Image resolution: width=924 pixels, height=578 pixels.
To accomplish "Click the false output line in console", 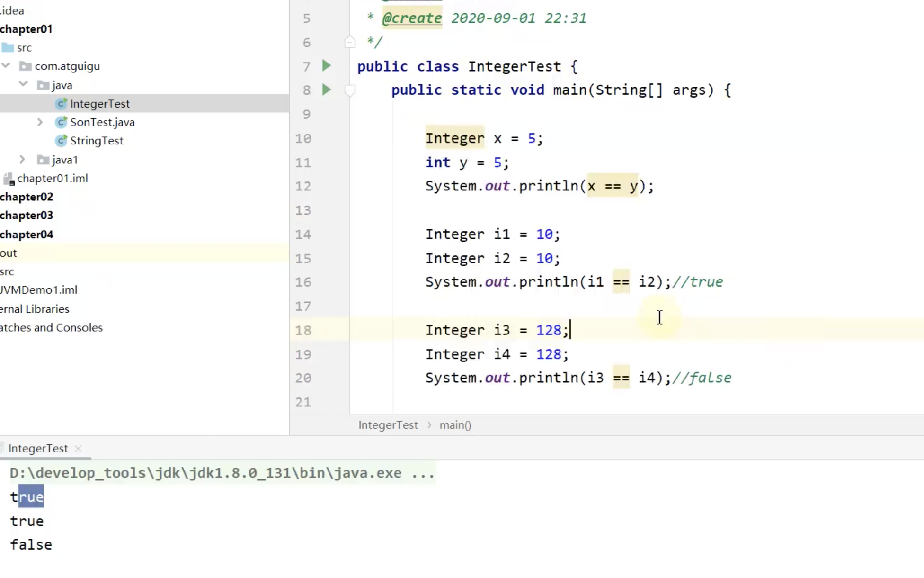I will tap(31, 545).
